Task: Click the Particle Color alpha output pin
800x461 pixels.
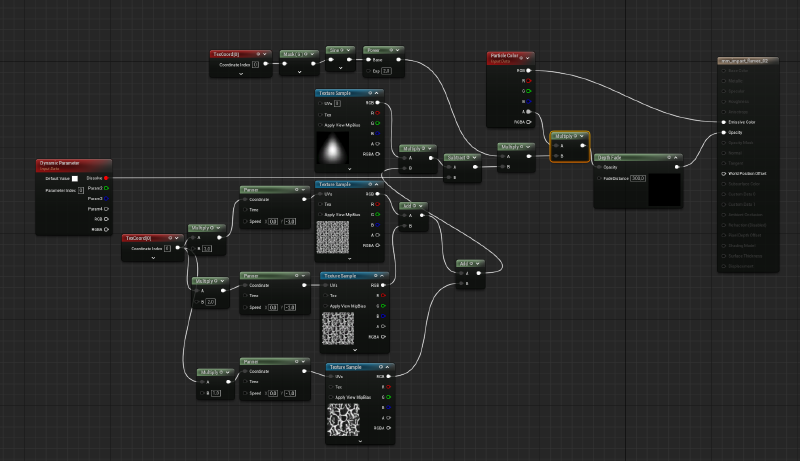Action: 530,112
